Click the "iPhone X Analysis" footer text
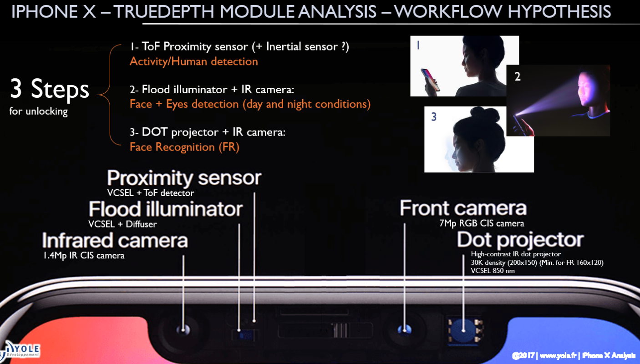640x364 pixels. click(x=609, y=355)
